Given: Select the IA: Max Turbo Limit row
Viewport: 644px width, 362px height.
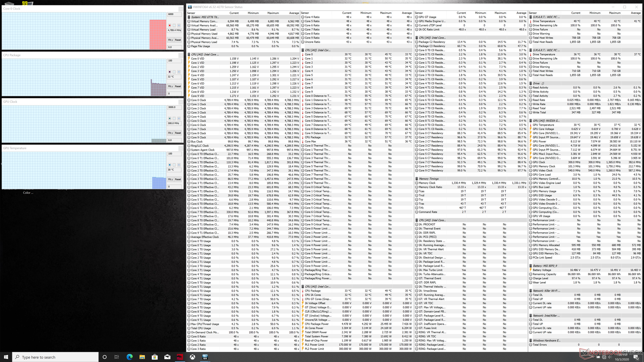Looking at the screenshot, I should (x=472, y=270).
